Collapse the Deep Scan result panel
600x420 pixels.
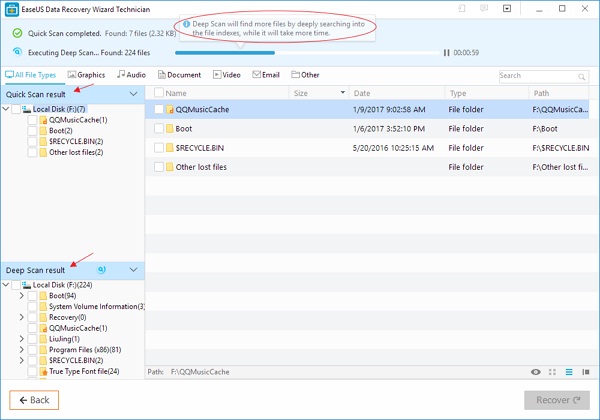click(134, 270)
